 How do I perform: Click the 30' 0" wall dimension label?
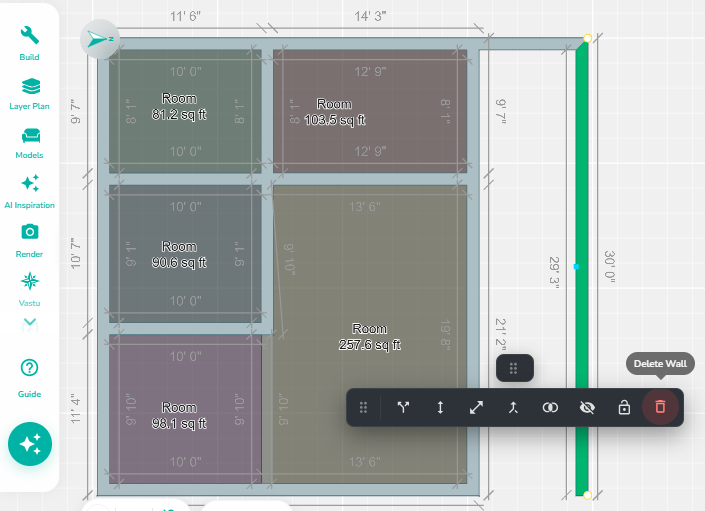click(609, 267)
